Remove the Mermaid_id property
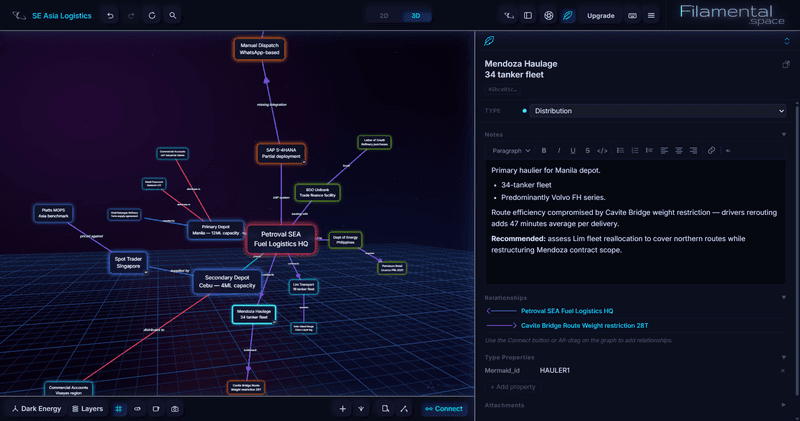 (783, 370)
